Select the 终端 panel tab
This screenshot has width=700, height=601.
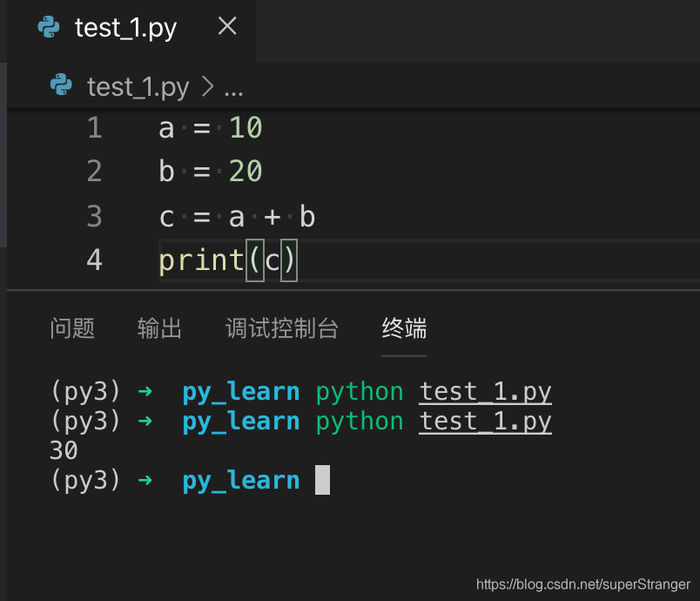click(x=404, y=328)
